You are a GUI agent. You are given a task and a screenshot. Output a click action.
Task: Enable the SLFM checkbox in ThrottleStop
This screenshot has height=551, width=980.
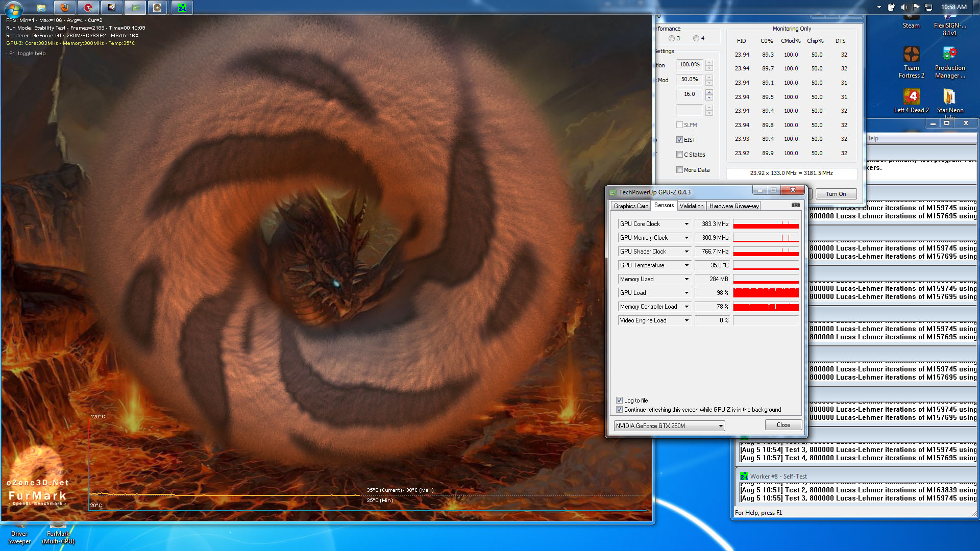679,125
